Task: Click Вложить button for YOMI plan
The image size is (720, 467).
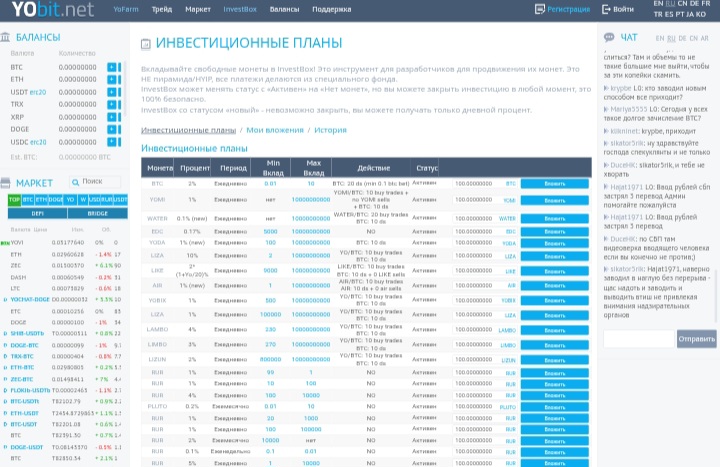Action: (x=555, y=200)
